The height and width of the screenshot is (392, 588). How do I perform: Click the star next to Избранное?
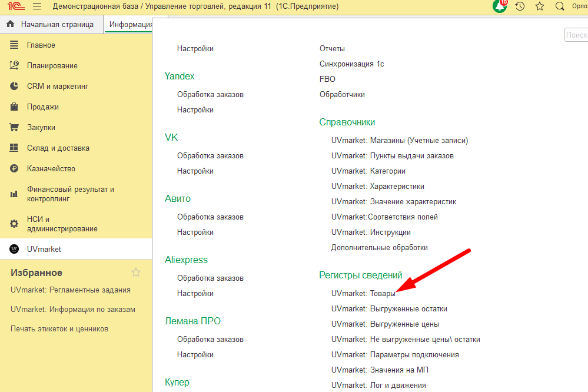136,273
